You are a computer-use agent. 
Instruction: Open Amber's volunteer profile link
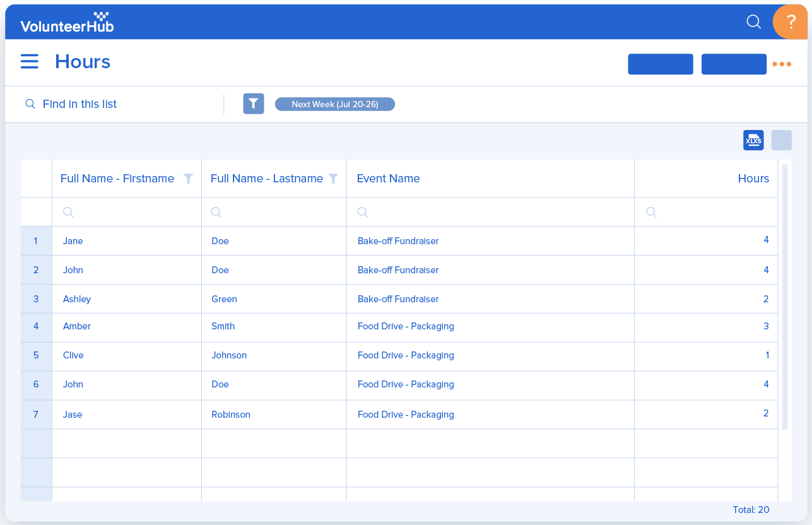pyautogui.click(x=76, y=326)
